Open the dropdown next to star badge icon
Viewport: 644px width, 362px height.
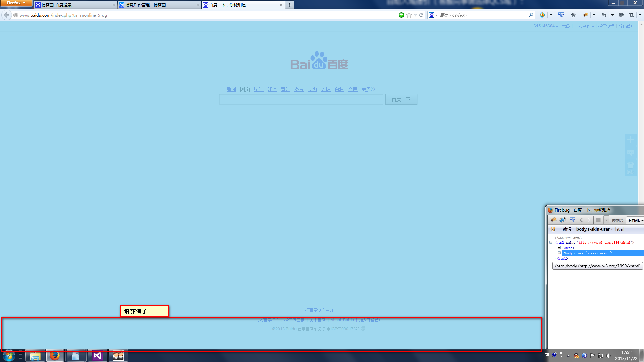point(551,15)
